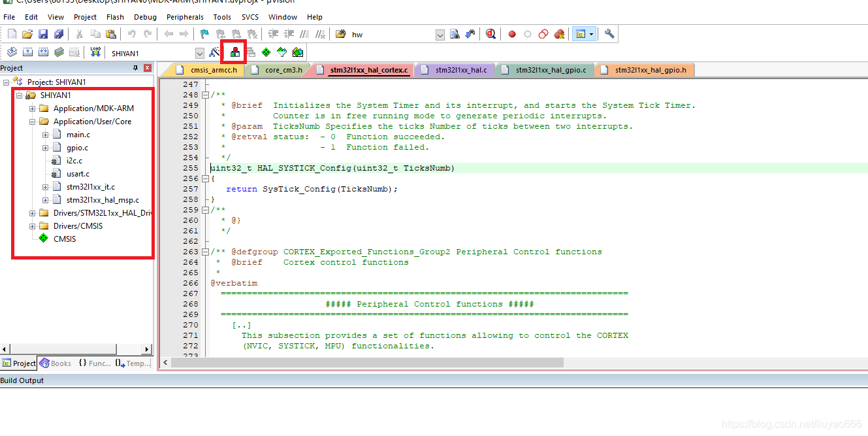Select the CMSIS component item
The height and width of the screenshot is (436, 868).
click(65, 239)
